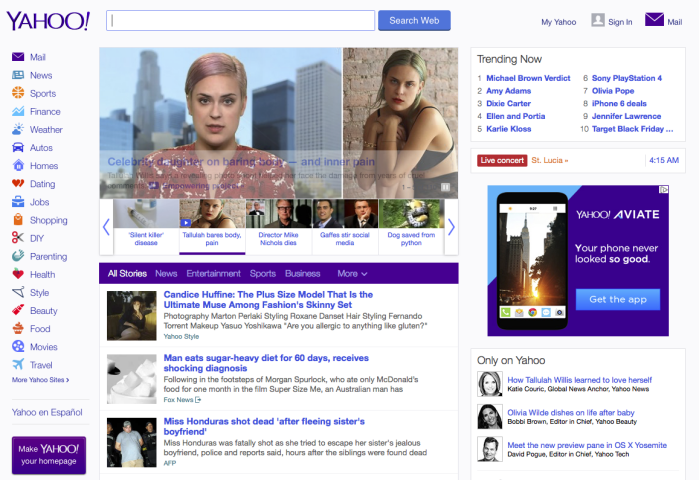Pause the featured story slideshow

(x=445, y=187)
